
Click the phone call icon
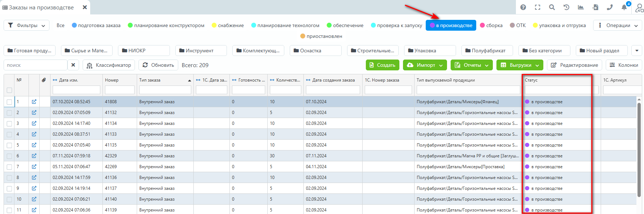[x=610, y=7]
